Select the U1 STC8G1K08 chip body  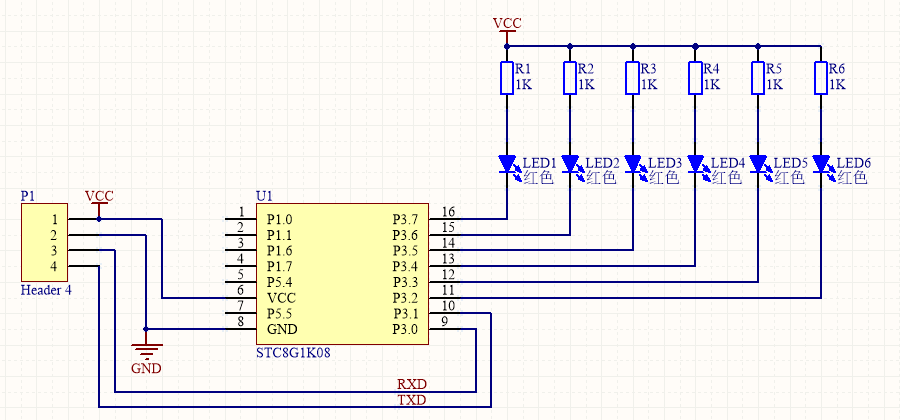click(x=342, y=274)
